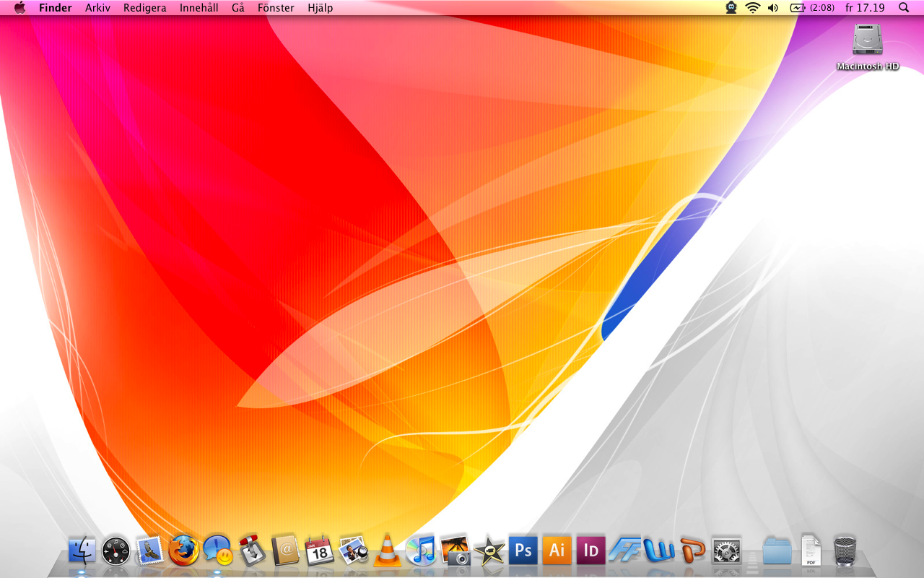Open the Wi-Fi status menu
Image resolution: width=924 pixels, height=578 pixels.
(753, 8)
